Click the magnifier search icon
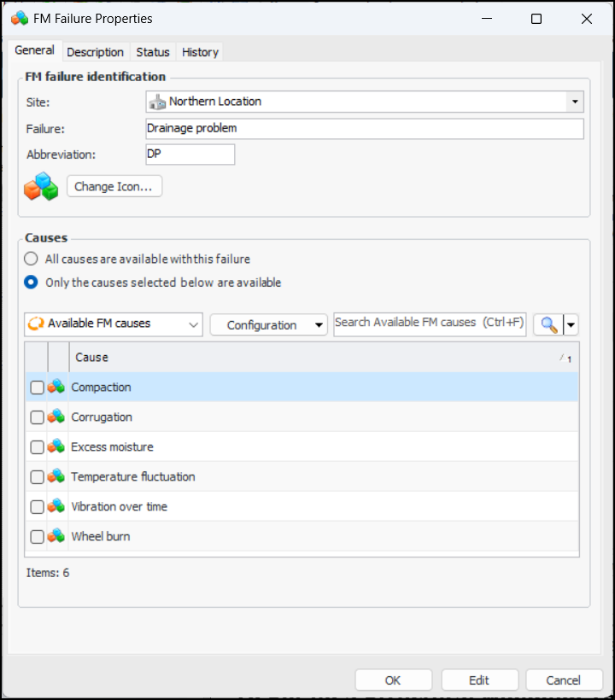 pyautogui.click(x=548, y=324)
